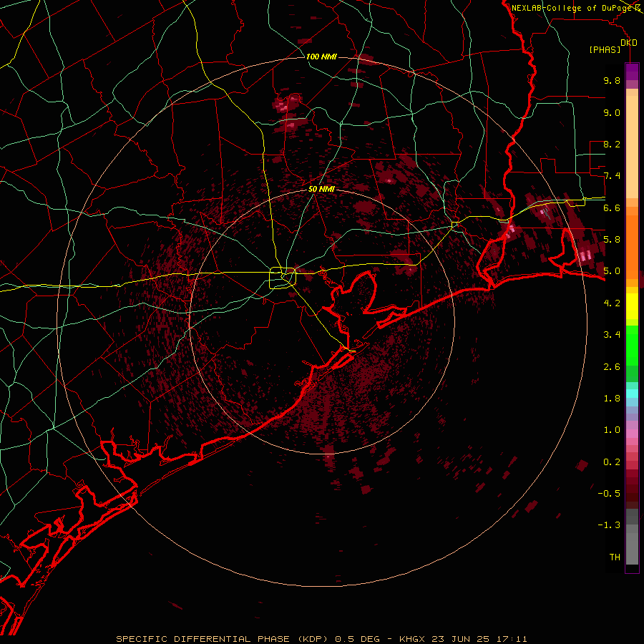
Task: Click the 3.4 value on the color scale
Action: point(612,335)
